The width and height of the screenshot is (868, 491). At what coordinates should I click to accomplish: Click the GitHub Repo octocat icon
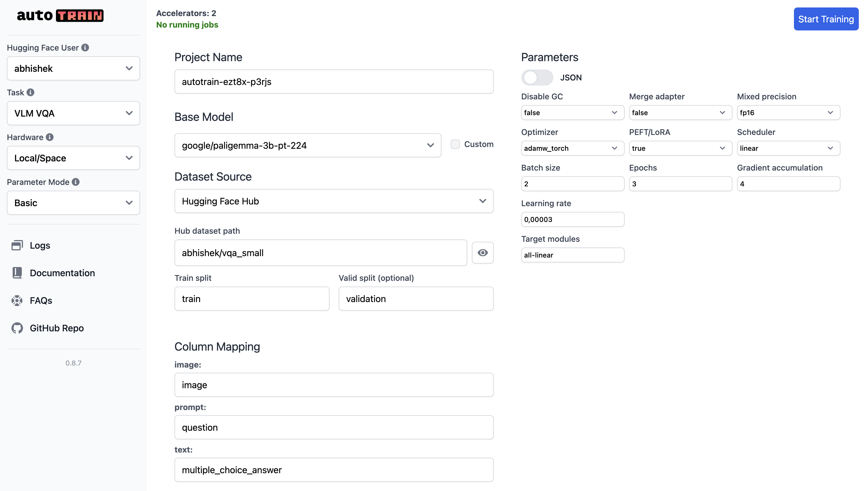(17, 328)
